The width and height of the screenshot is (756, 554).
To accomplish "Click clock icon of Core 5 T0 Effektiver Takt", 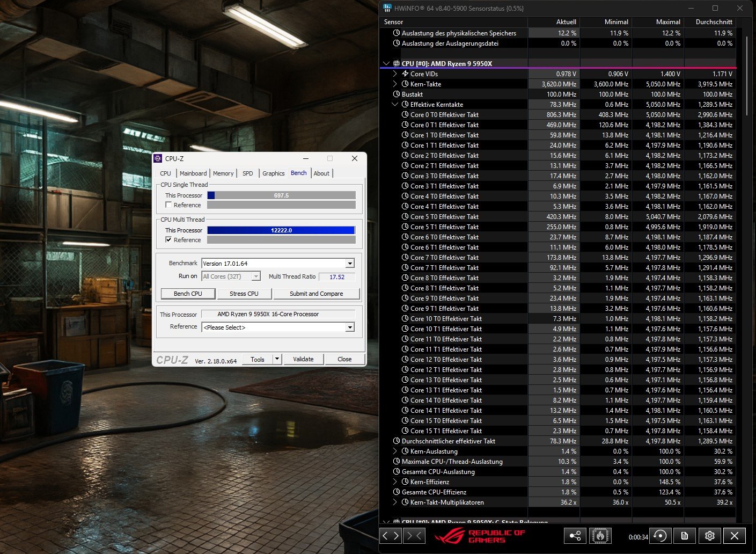I will point(405,216).
